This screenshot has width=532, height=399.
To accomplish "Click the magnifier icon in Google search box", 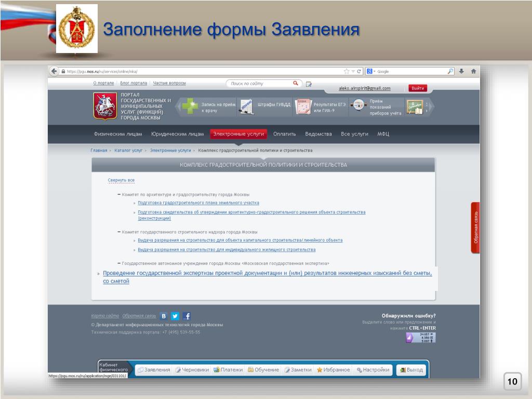I will pos(450,71).
